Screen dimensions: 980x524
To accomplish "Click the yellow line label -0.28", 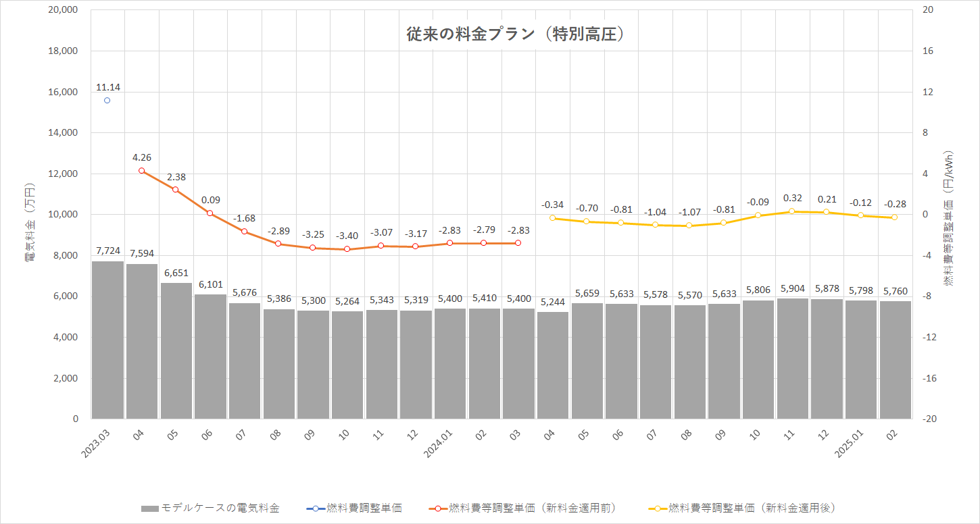I will tap(894, 204).
